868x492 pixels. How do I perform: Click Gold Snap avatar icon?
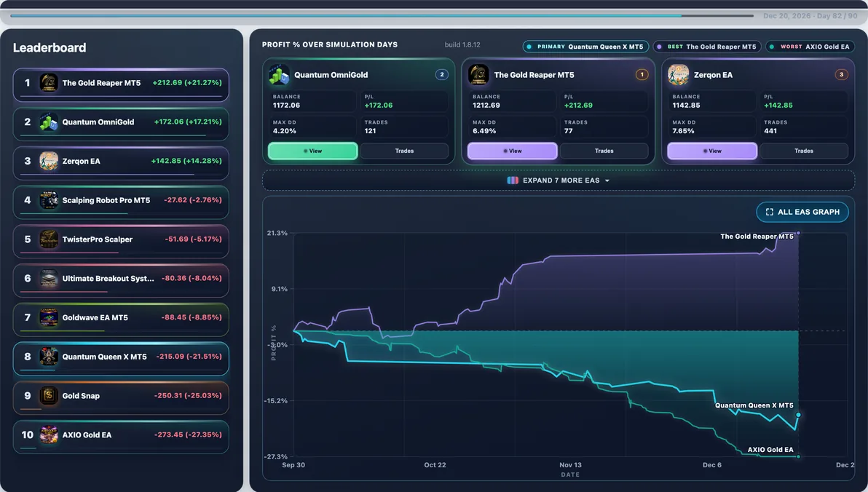click(x=49, y=396)
